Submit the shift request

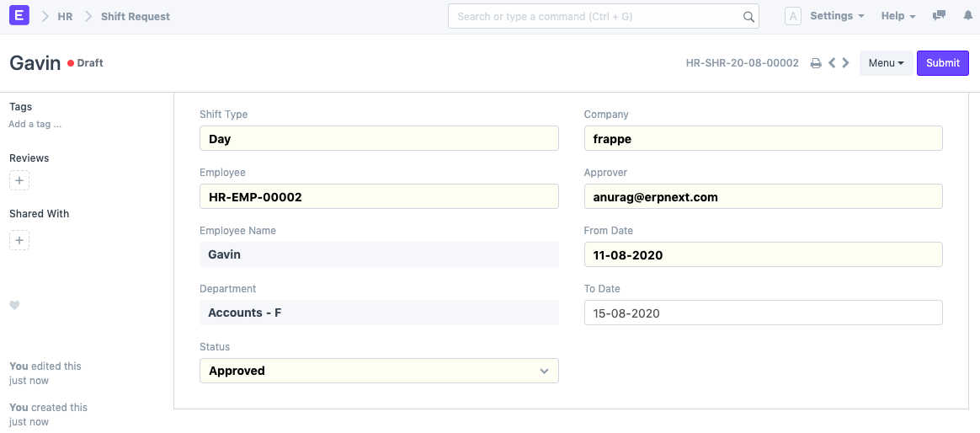(x=942, y=63)
